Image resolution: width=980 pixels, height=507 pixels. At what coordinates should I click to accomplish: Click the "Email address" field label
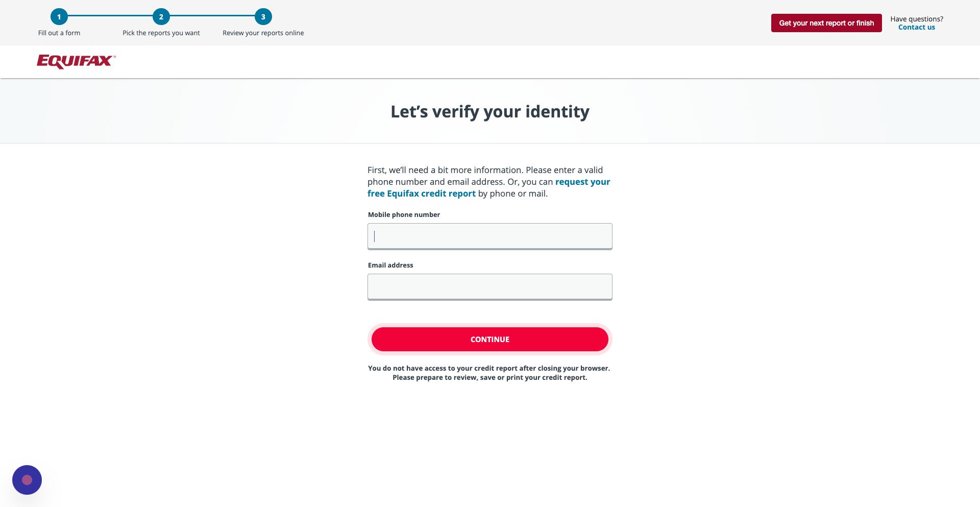(390, 265)
